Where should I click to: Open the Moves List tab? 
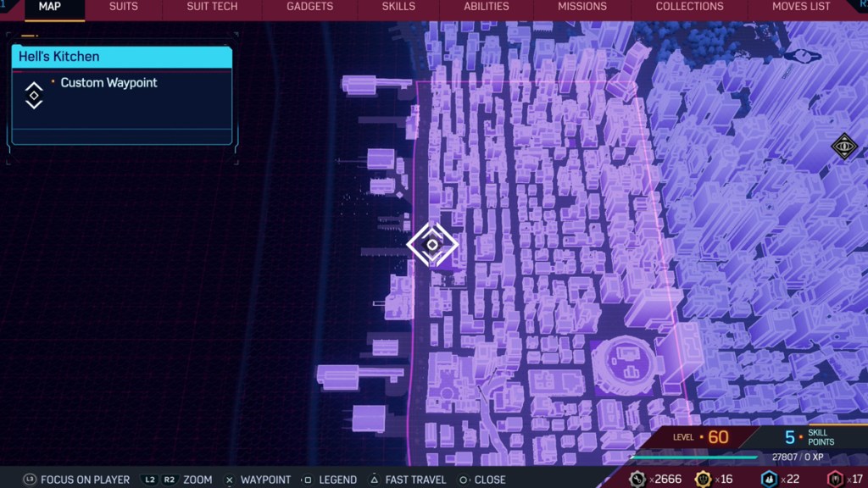click(800, 7)
